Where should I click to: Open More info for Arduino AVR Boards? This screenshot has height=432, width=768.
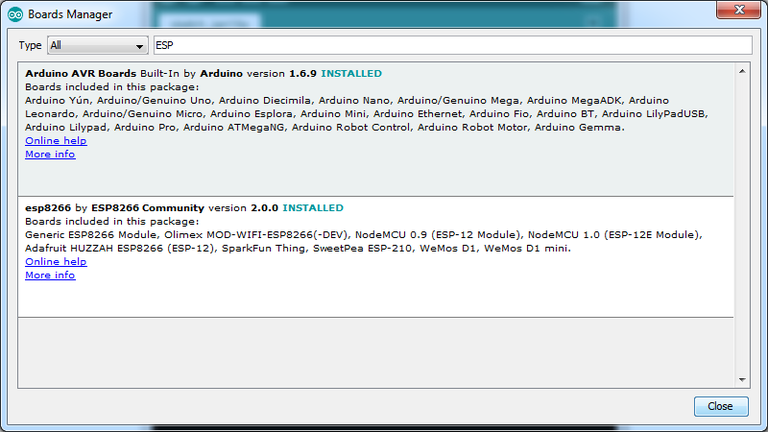click(x=50, y=154)
